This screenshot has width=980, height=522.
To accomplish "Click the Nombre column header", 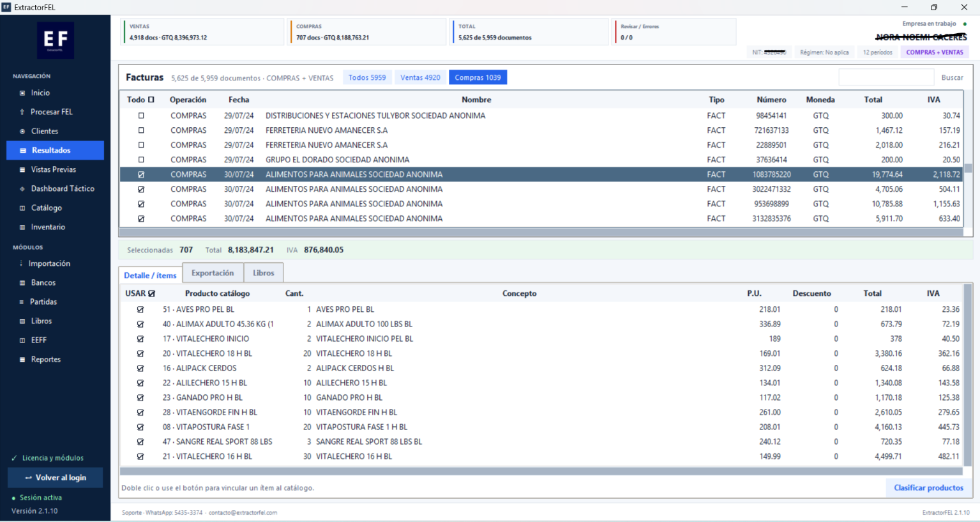I will (x=476, y=100).
